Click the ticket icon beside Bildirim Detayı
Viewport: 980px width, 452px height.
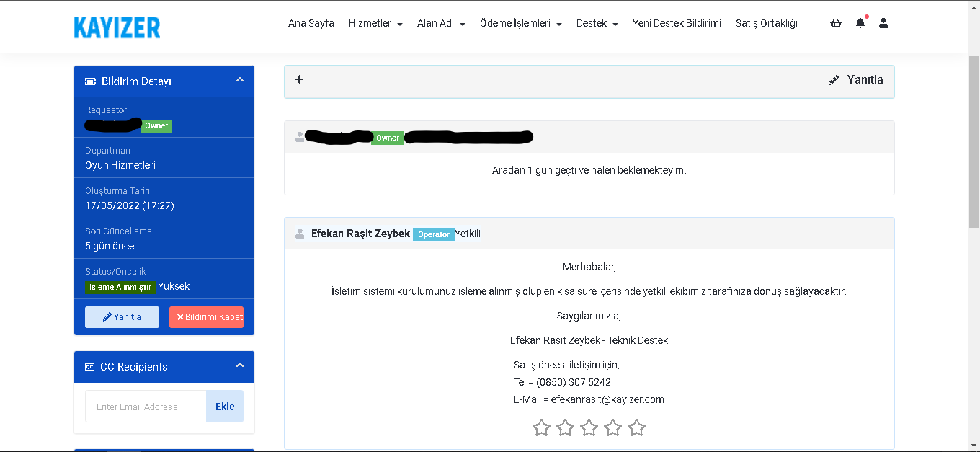[91, 81]
